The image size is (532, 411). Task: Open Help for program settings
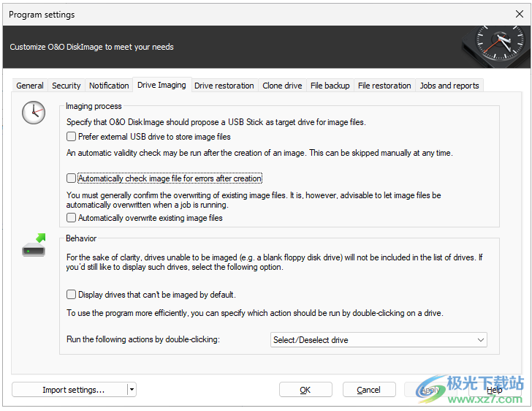[x=494, y=390]
